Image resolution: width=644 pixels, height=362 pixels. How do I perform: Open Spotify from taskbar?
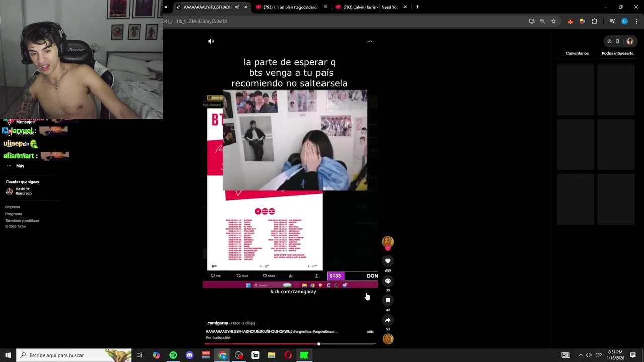click(173, 355)
